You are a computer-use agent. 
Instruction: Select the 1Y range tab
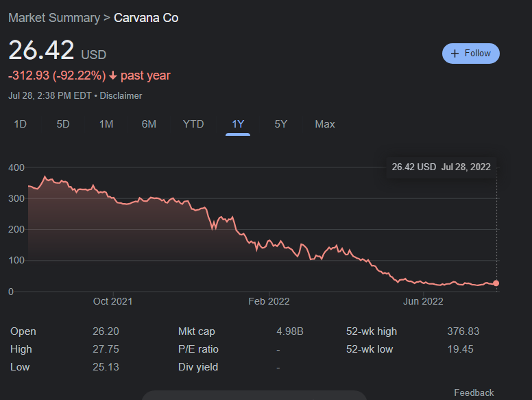(238, 124)
